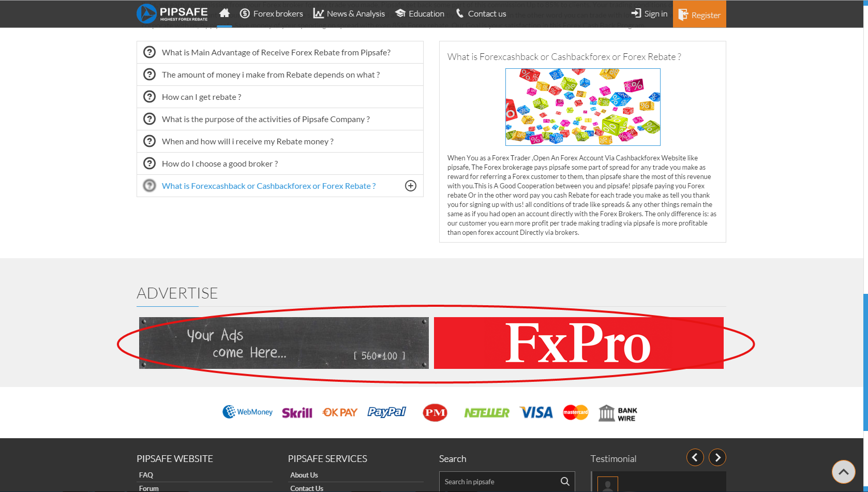The height and width of the screenshot is (492, 868).
Task: Expand 'How can I get rebate' question
Action: (x=280, y=97)
